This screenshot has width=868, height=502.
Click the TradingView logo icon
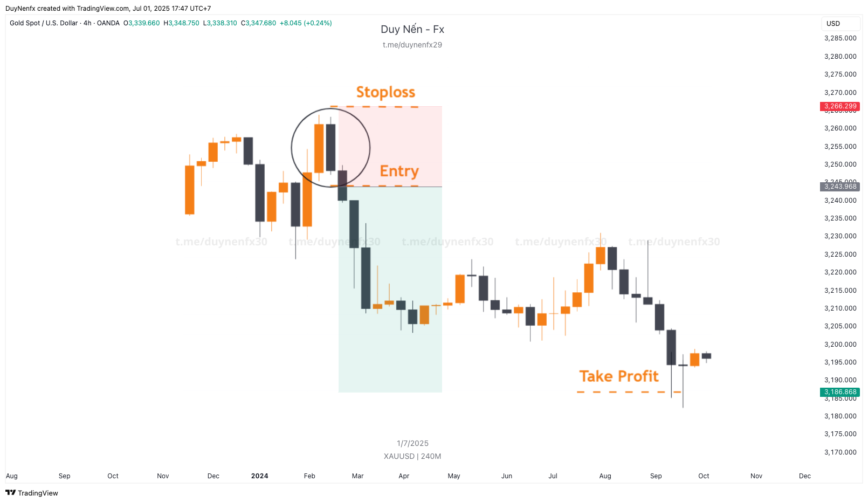(x=10, y=492)
